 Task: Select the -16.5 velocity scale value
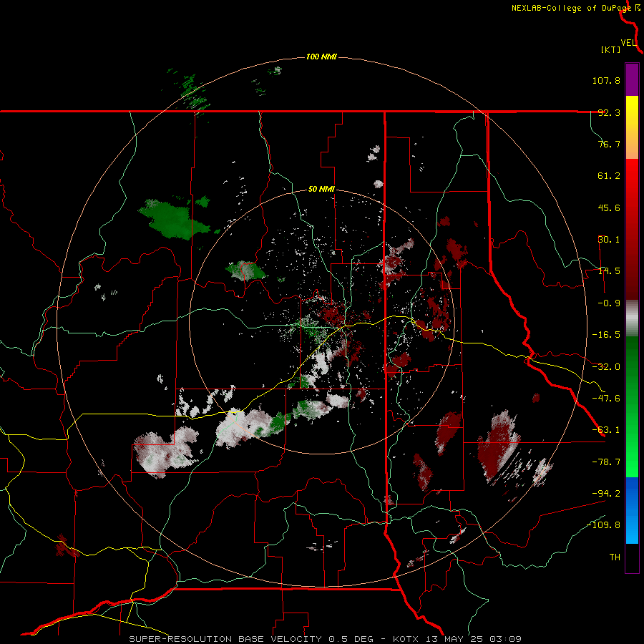click(x=606, y=335)
